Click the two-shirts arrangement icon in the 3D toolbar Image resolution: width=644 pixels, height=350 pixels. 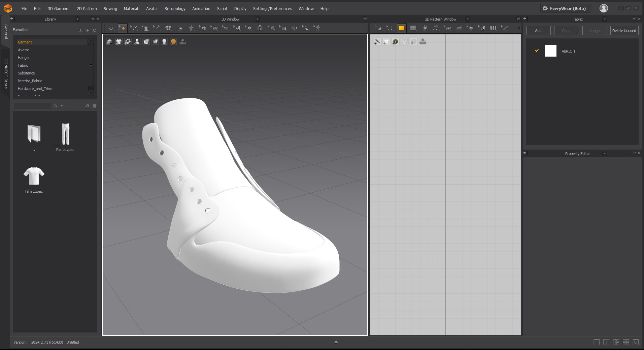click(x=168, y=28)
